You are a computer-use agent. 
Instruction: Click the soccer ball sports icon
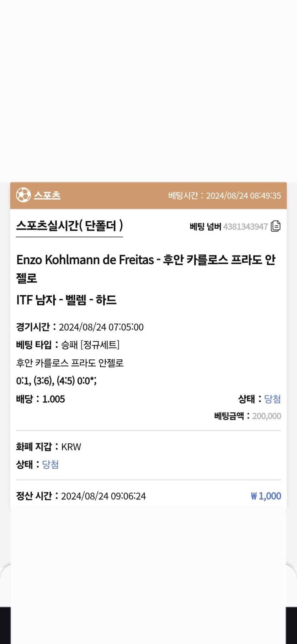23,195
